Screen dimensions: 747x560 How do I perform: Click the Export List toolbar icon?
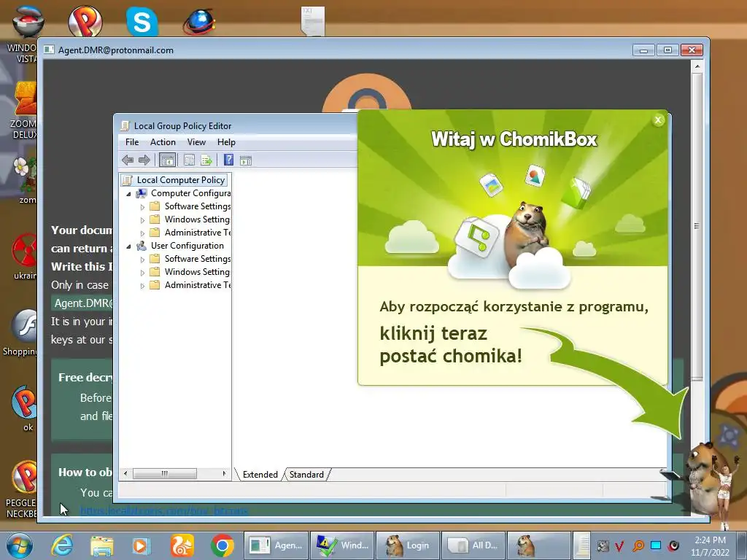pyautogui.click(x=206, y=160)
